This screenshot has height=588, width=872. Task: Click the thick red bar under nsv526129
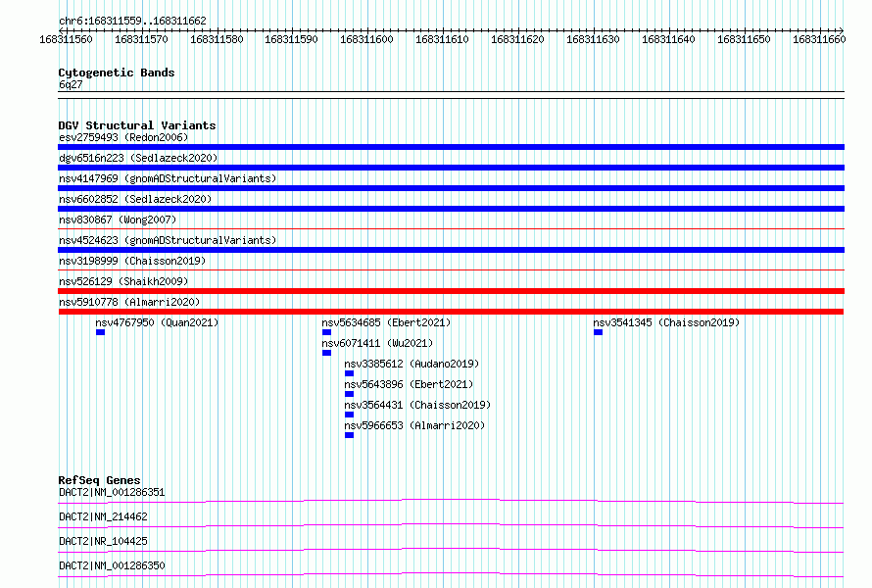coord(451,291)
